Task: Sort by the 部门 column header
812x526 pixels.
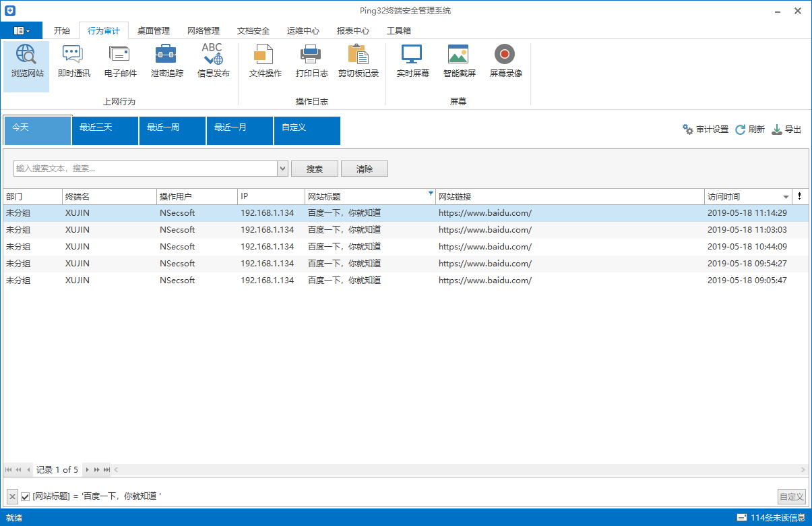Action: pos(32,196)
